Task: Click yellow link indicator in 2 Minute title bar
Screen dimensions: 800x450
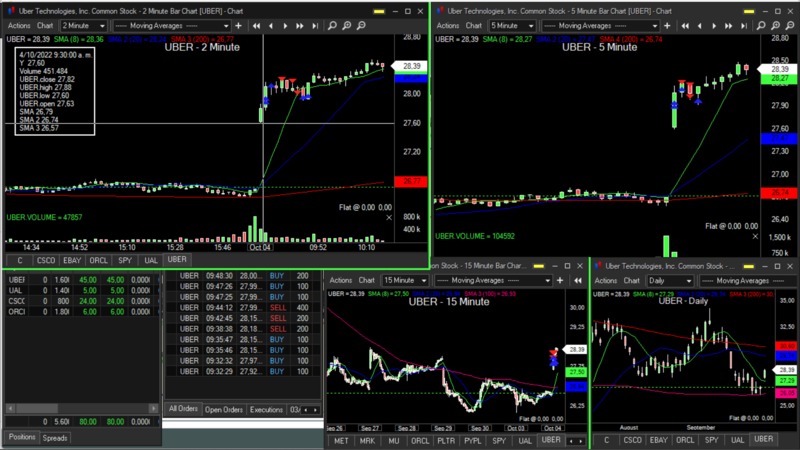Action: point(379,11)
